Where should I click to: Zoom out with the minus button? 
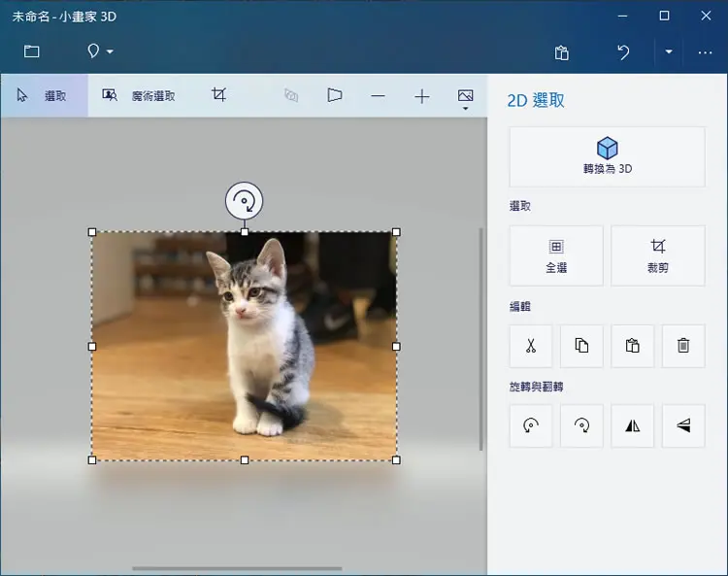378,96
